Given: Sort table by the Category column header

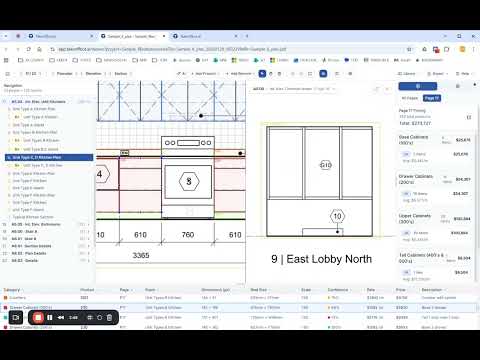Looking at the screenshot, I should 12,290.
